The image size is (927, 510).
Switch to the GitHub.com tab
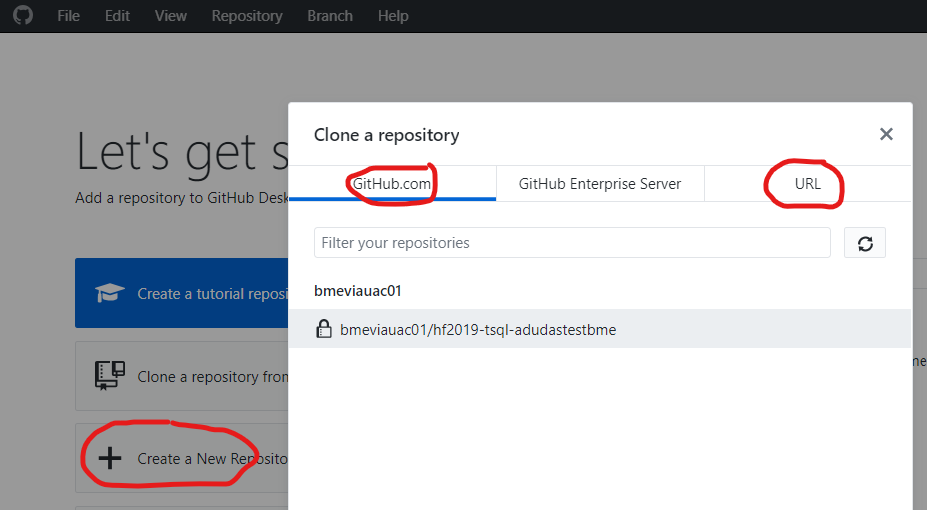pos(392,184)
